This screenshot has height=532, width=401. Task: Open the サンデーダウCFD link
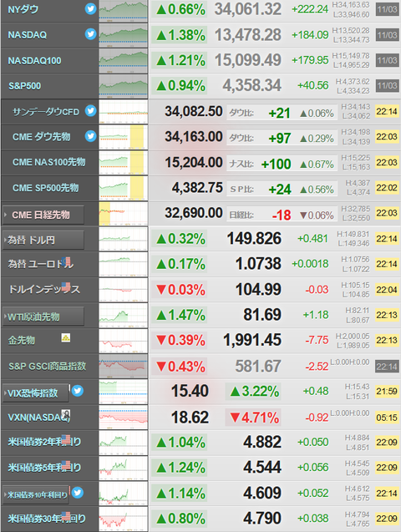tap(46, 112)
